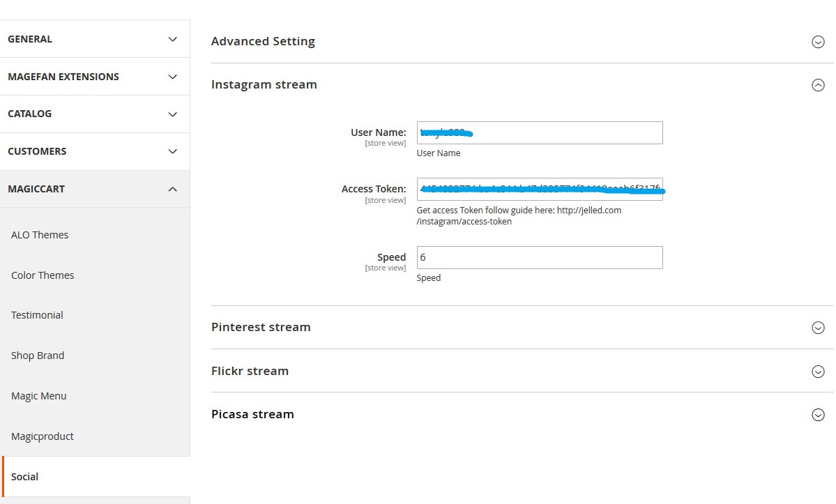
Task: Expand the Catalog sidebar group
Action: (95, 114)
